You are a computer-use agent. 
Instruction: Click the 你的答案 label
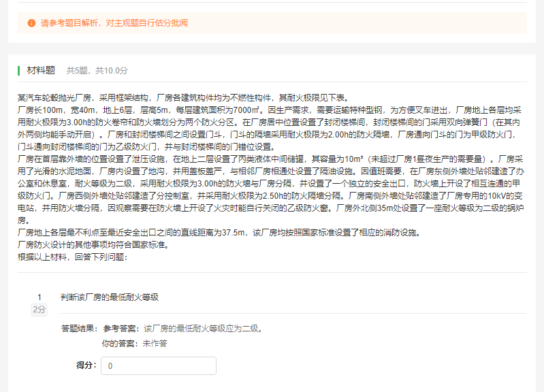120,343
